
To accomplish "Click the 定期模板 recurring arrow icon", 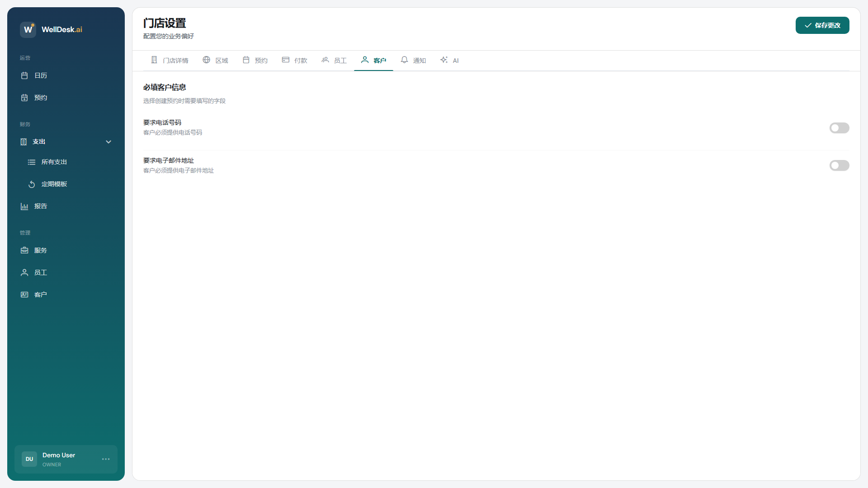I will [32, 184].
